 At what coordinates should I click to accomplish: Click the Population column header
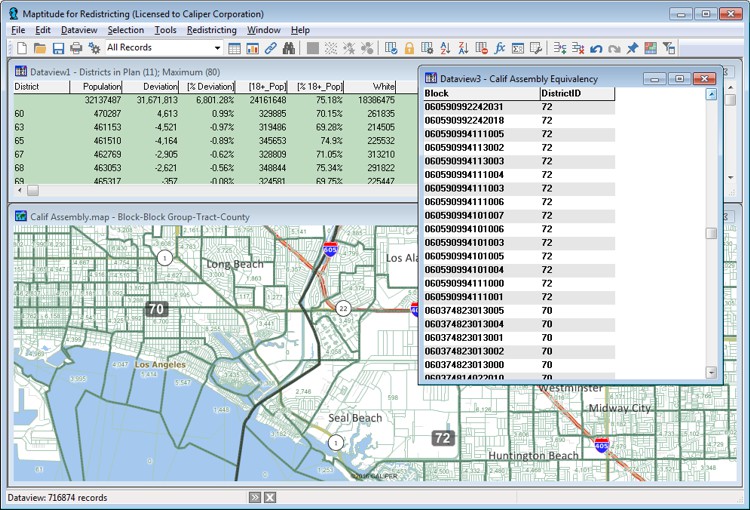tap(102, 87)
